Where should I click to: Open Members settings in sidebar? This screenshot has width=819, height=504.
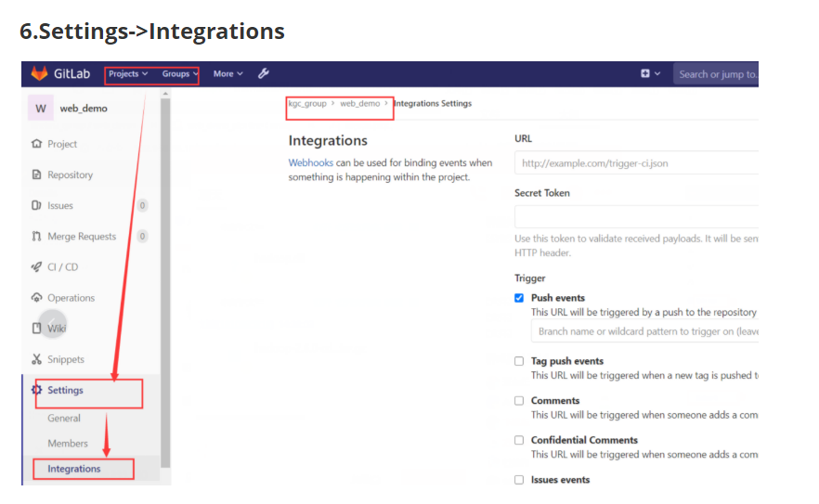[68, 444]
